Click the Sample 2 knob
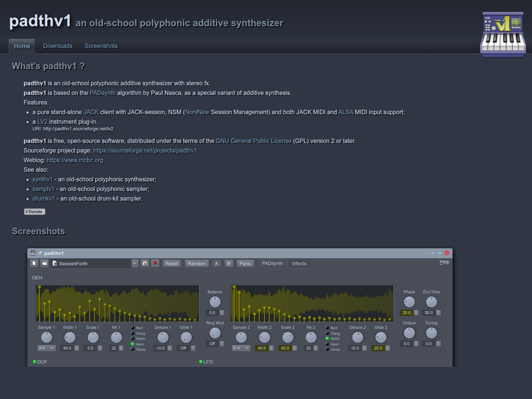Image resolution: width=532 pixels, height=399 pixels. tap(241, 337)
